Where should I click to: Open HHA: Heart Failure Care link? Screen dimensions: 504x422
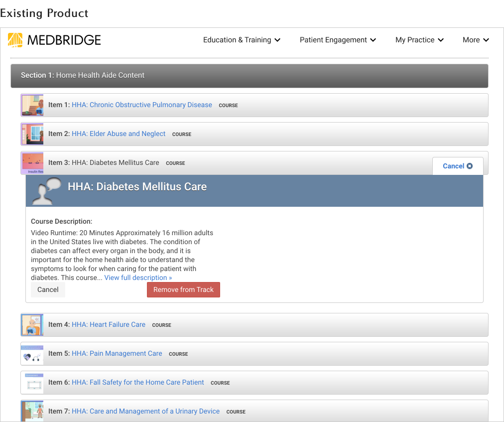(x=109, y=324)
